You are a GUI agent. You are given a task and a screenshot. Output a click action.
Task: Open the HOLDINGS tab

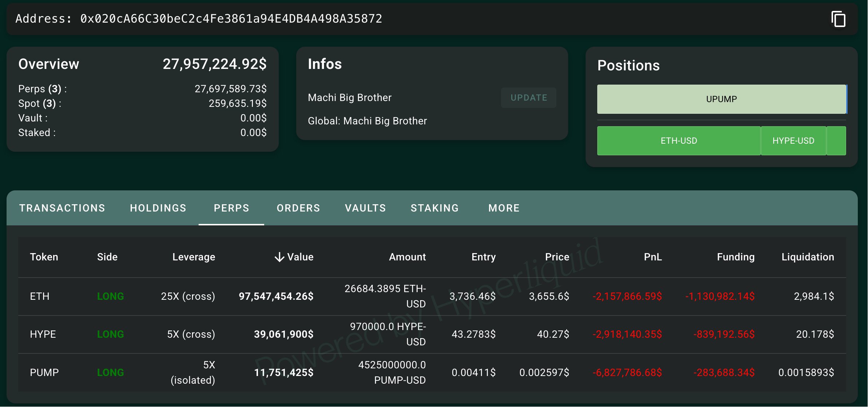pyautogui.click(x=158, y=208)
